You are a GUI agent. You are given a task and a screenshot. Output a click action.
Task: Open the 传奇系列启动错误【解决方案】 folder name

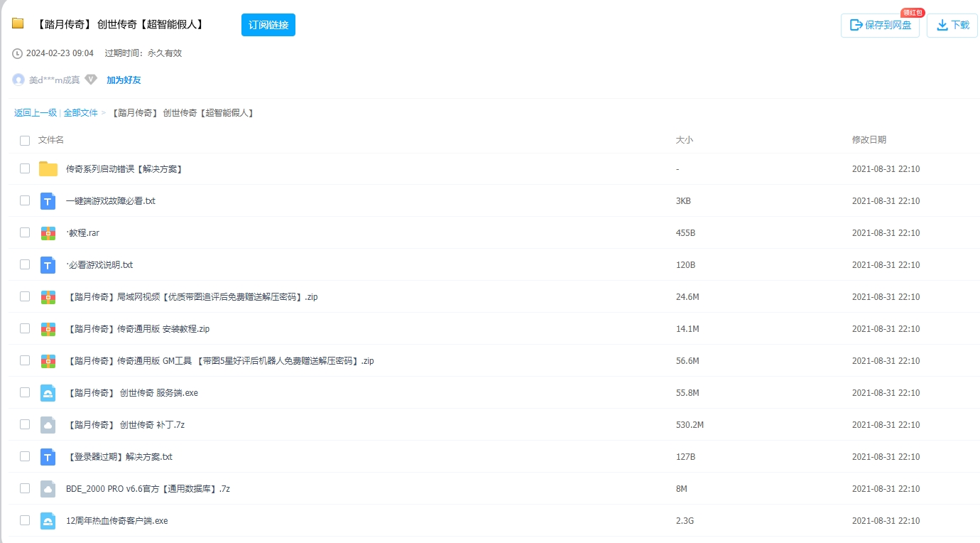coord(124,169)
